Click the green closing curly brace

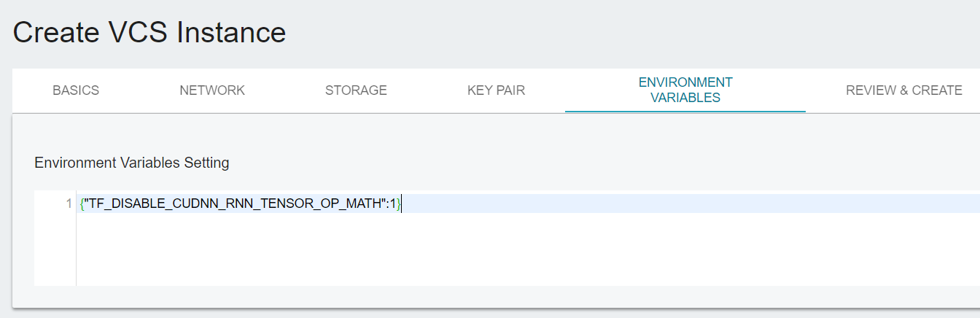pos(399,204)
